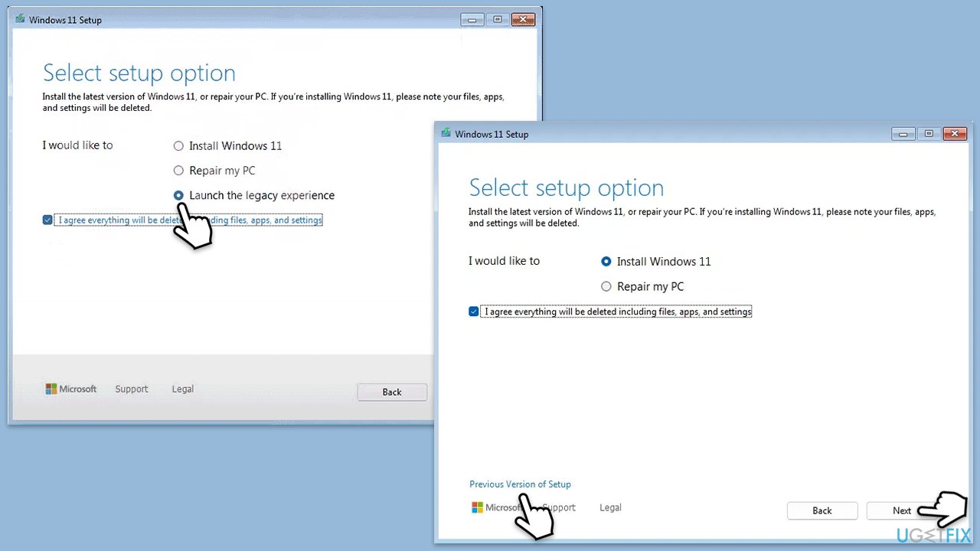The height and width of the screenshot is (551, 980).
Task: Open Legal link in back window
Action: coord(183,389)
